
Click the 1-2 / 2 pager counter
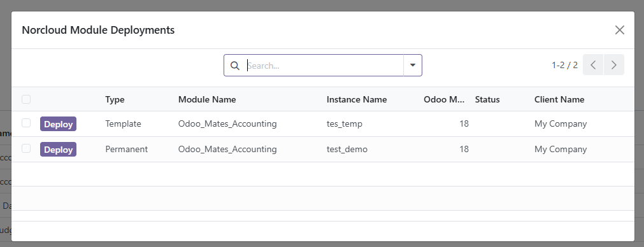565,65
